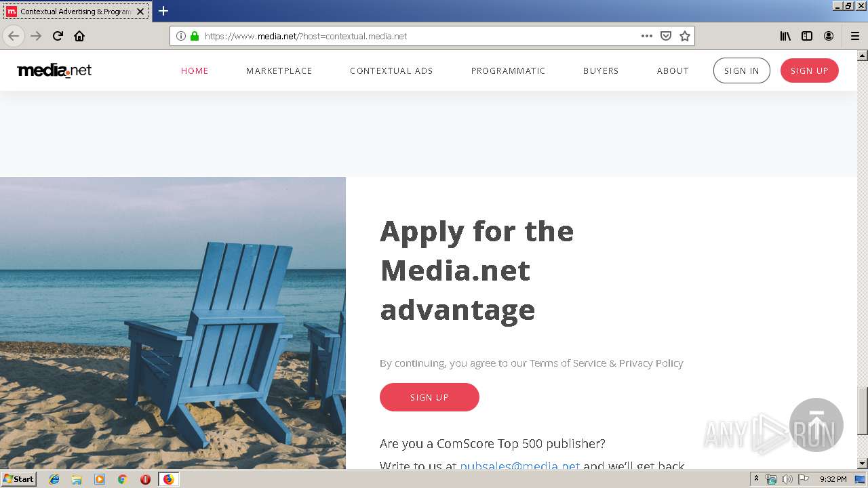Viewport: 868px width, 488px height.
Task: Click the scrollbar up arrow
Action: (862, 56)
